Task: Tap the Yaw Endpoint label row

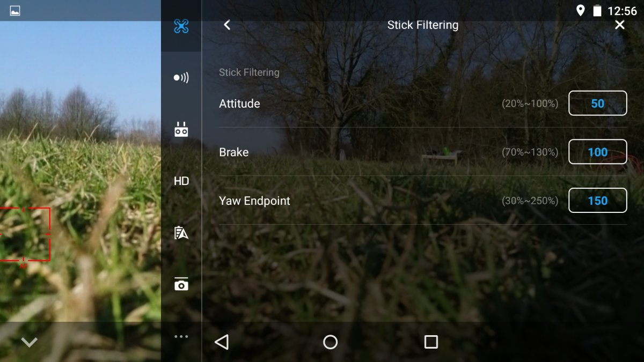Action: (x=423, y=201)
